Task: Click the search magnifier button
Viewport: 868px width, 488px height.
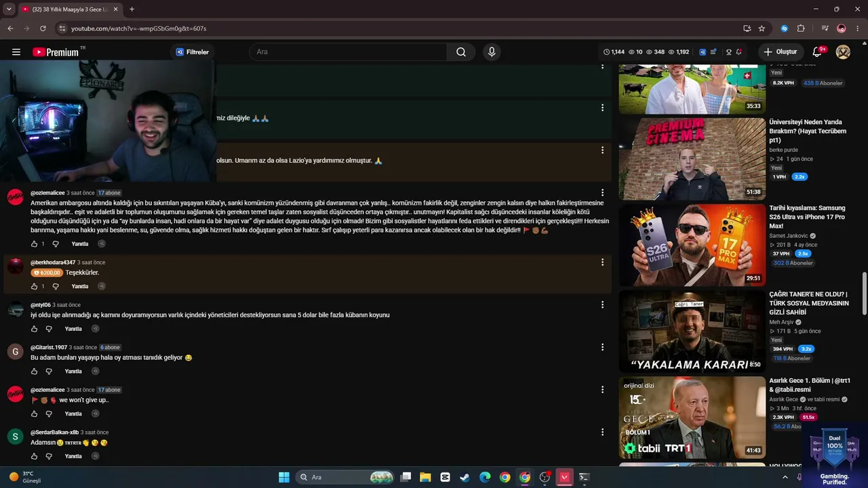Action: tap(461, 52)
